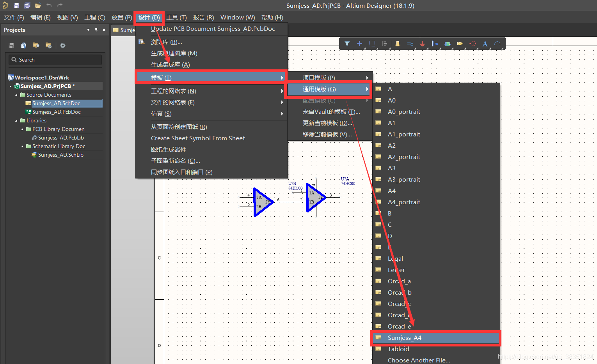The image size is (597, 364).
Task: Collapse the PCB Library Documents folder
Action: point(22,129)
